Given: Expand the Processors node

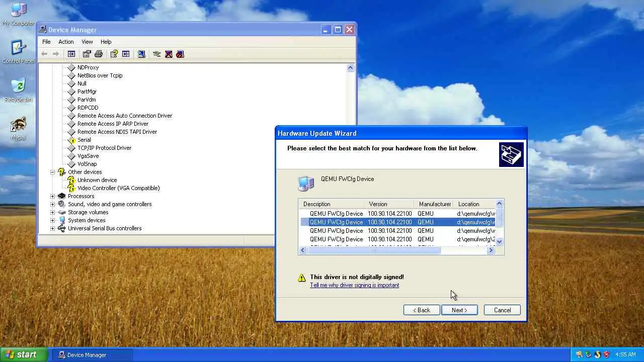Looking at the screenshot, I should pos(52,196).
